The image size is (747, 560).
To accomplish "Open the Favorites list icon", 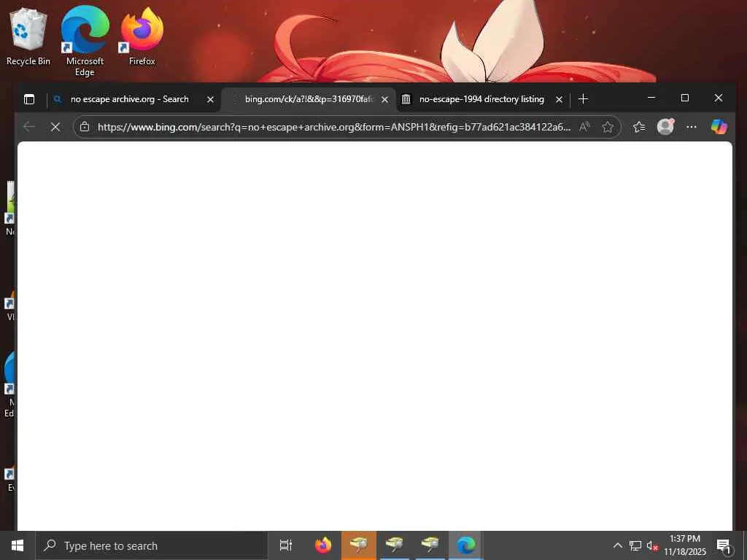I will (x=639, y=127).
